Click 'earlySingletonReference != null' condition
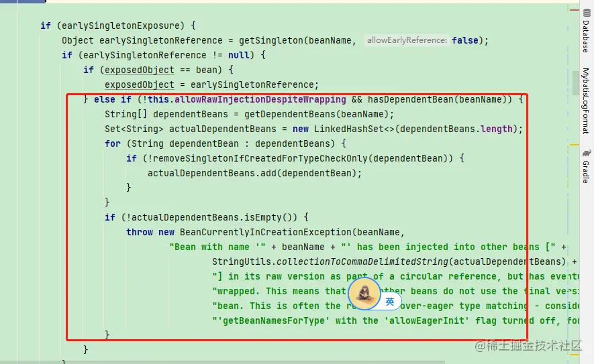This screenshot has height=364, width=594. click(x=166, y=55)
